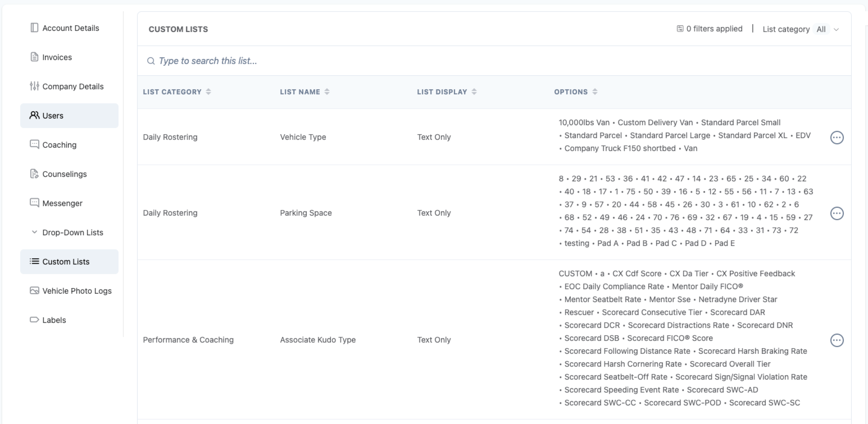The image size is (868, 424).
Task: Open the Coaching section
Action: click(x=59, y=145)
